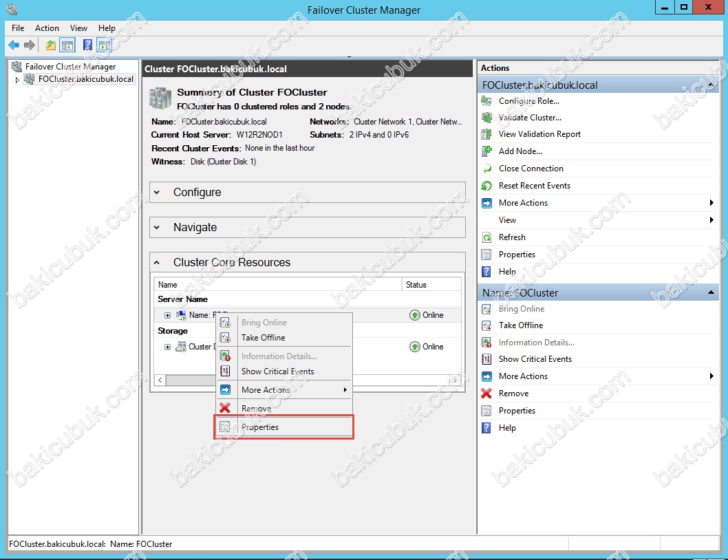The width and height of the screenshot is (728, 560).
Task: Click the Status column header
Action: click(432, 285)
